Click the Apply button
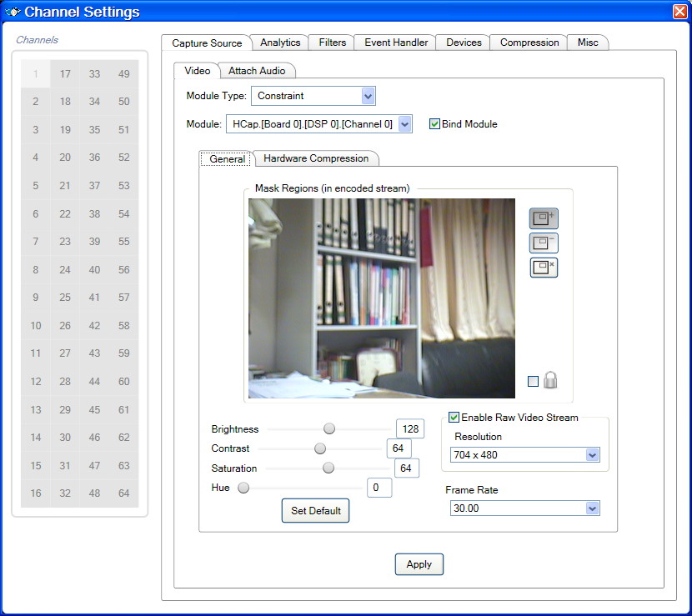692x616 pixels. (x=419, y=564)
